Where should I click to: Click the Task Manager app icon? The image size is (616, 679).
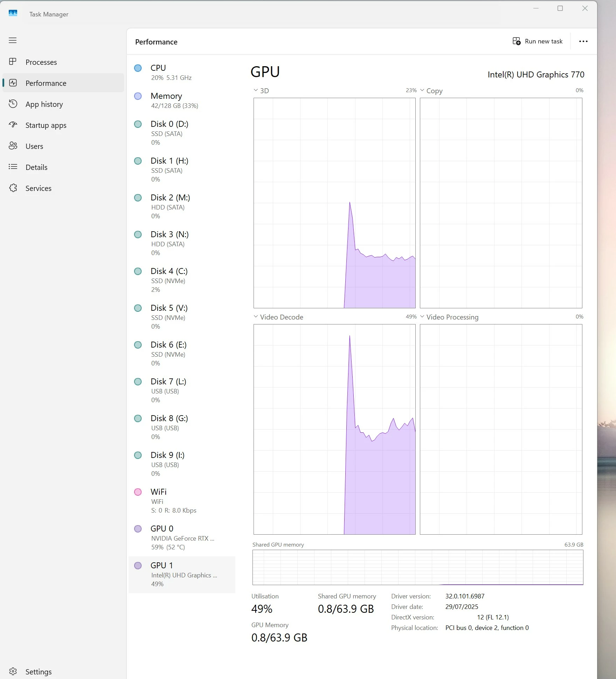pyautogui.click(x=13, y=13)
